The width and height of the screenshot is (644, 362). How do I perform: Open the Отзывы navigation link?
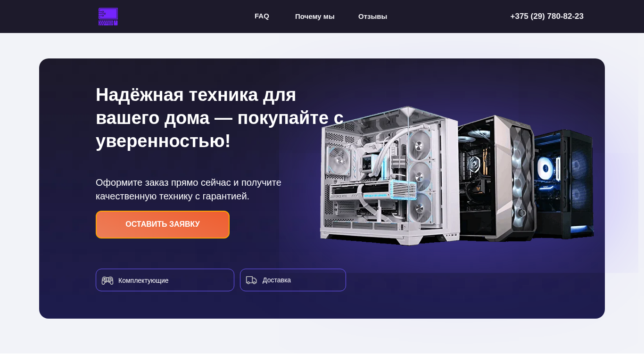372,16
